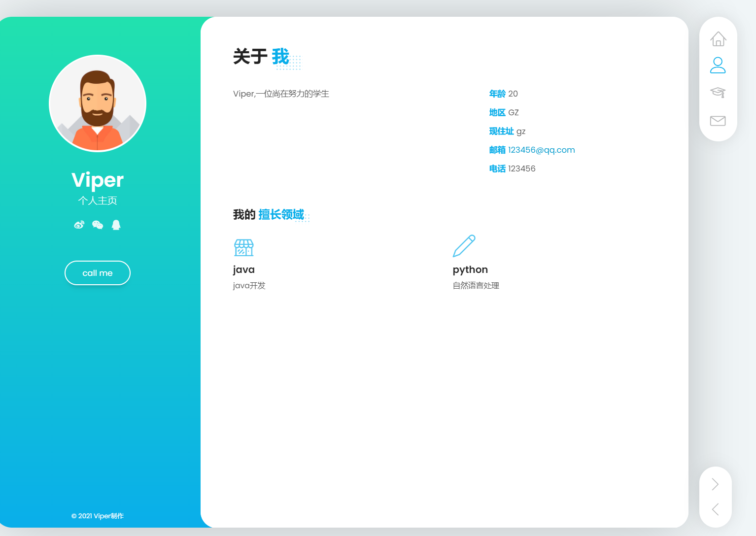
Task: Open the envelope contact icon
Action: click(718, 121)
